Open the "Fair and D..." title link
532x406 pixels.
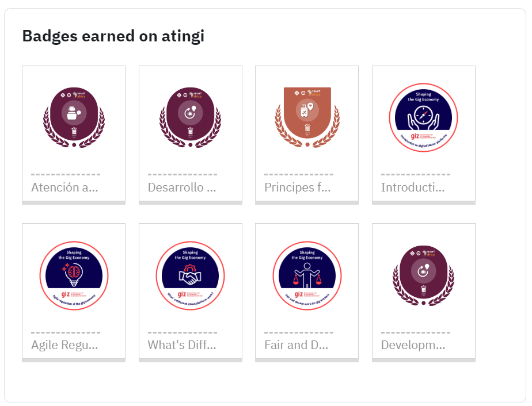[296, 345]
